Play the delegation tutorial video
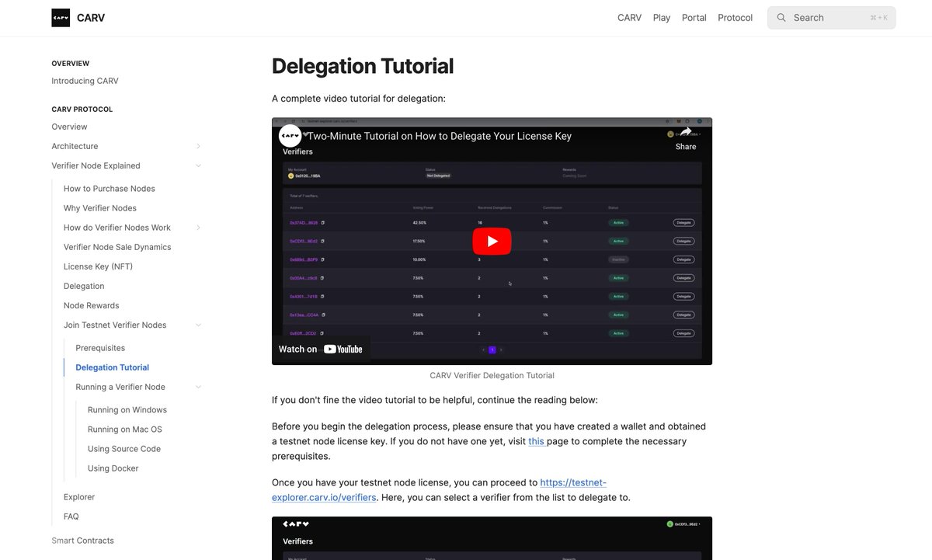The image size is (932, 560). [x=492, y=241]
